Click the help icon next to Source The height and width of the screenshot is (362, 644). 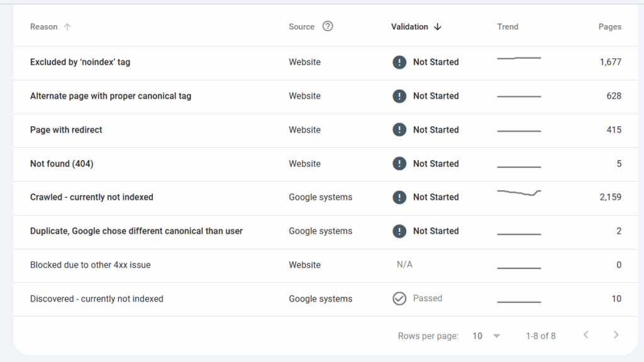[328, 26]
